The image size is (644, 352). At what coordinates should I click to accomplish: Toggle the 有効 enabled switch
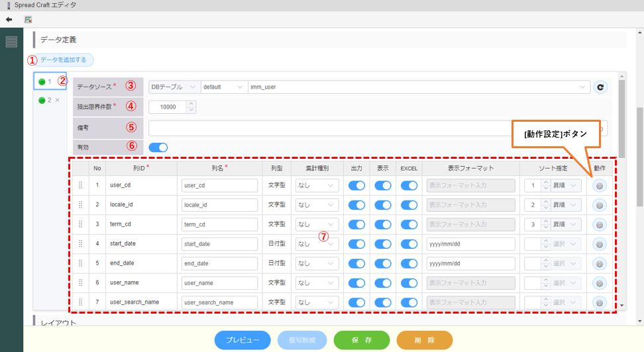(158, 147)
